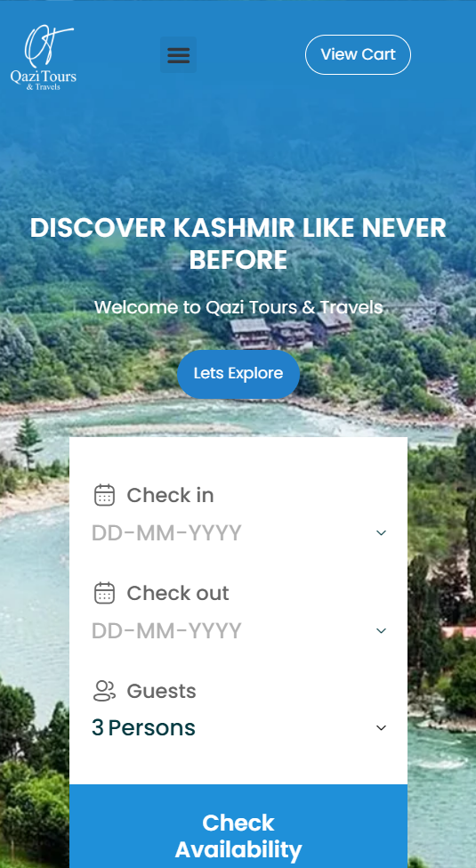Focus the Check in DD-MM-YYYY field
The image size is (476, 868).
[x=238, y=533]
